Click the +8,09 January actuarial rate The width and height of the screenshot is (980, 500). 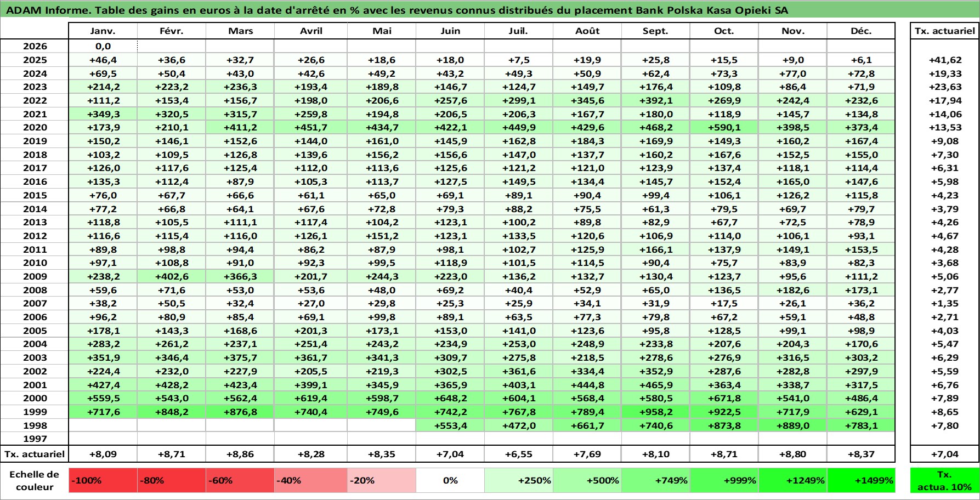point(103,454)
